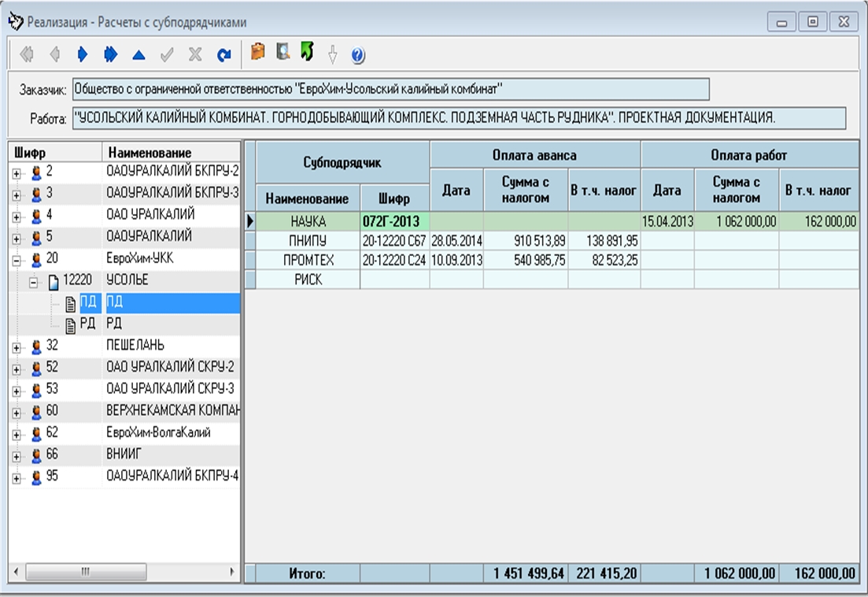
Task: Collapse the 12220 УСОЛЬЕ subnode
Action: coord(34,283)
